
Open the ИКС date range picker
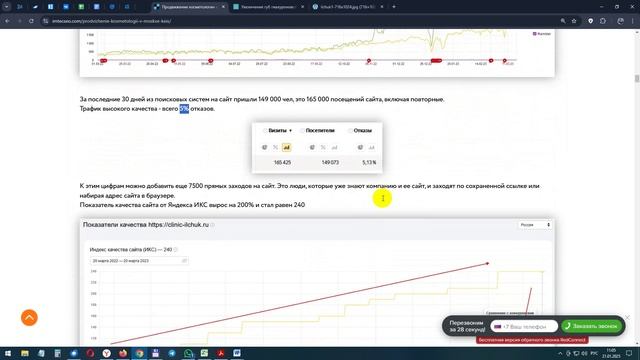pyautogui.click(x=139, y=260)
